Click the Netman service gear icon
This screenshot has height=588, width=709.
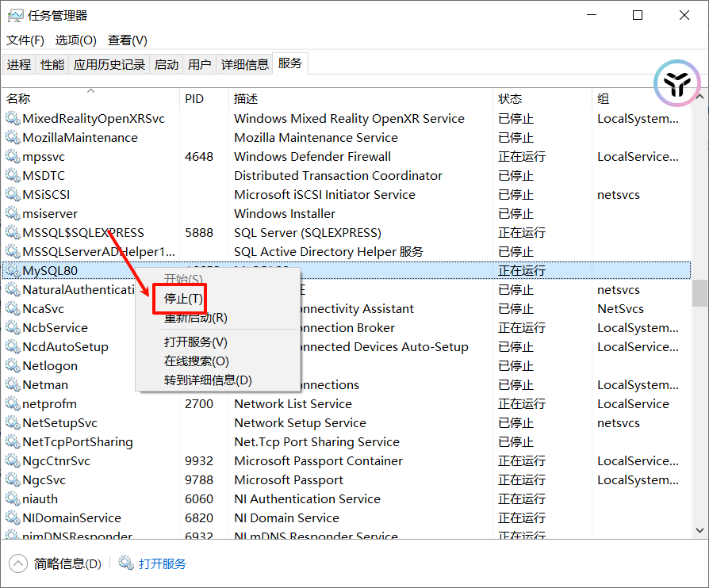pos(13,384)
